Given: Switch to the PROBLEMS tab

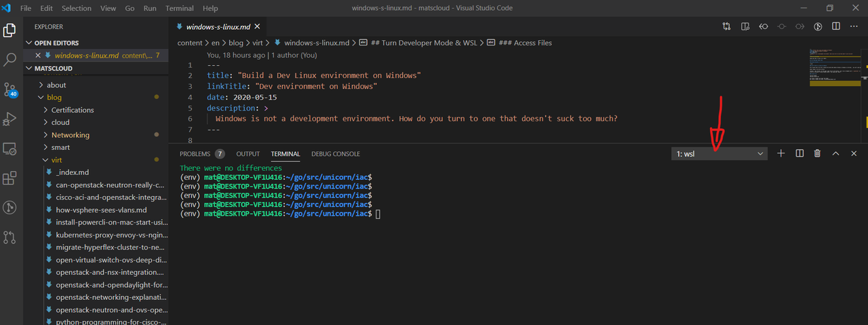Looking at the screenshot, I should pyautogui.click(x=202, y=154).
